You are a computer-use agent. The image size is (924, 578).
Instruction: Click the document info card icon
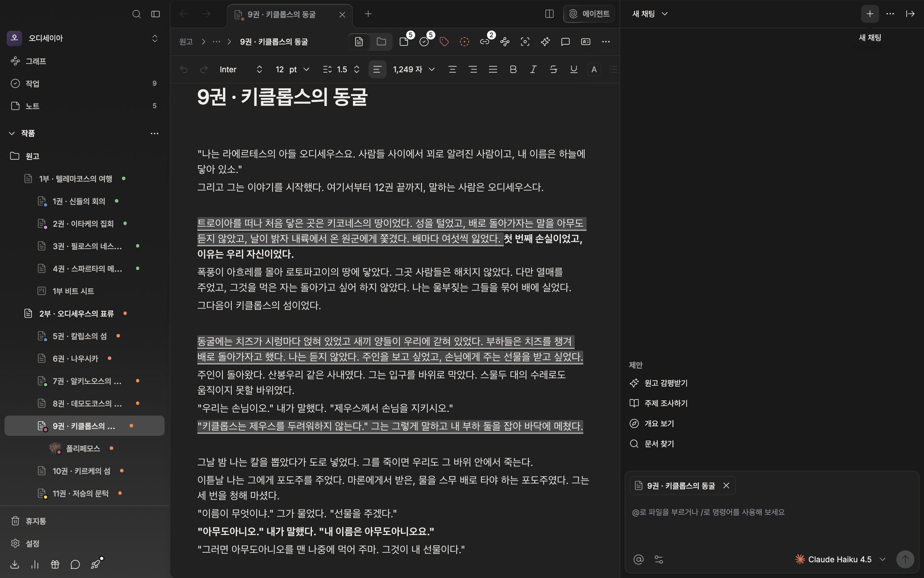[x=586, y=42]
